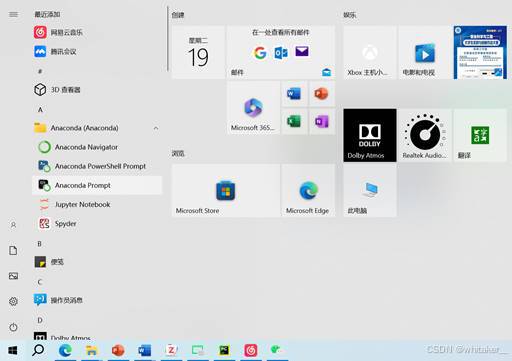Open WeChat from the taskbar
The width and height of the screenshot is (512, 361).
pos(276,350)
